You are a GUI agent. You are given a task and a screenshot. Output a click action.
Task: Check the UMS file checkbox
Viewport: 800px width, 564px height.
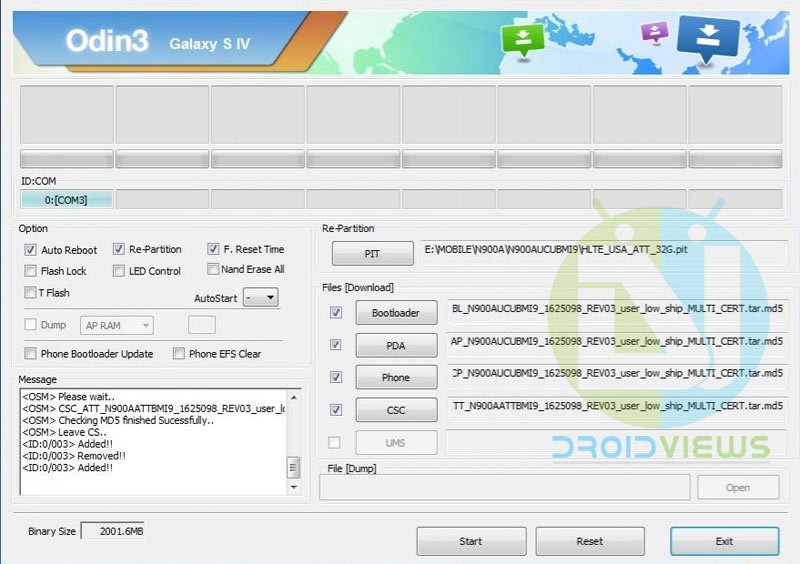tap(334, 443)
